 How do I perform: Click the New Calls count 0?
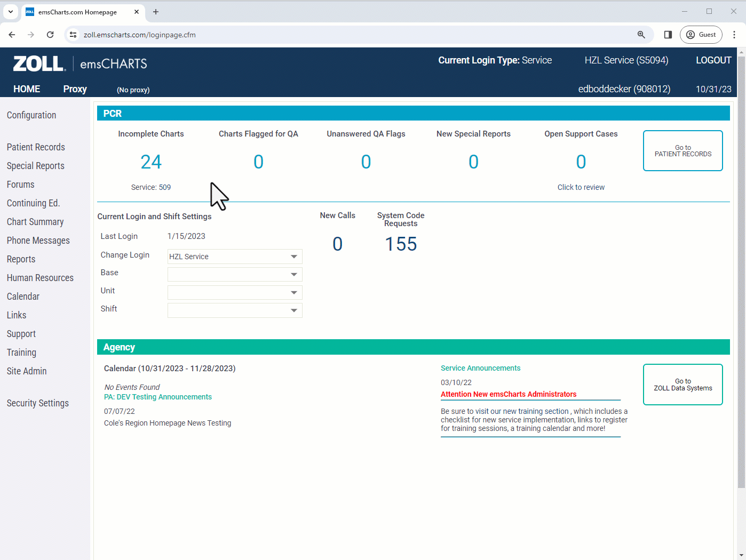(338, 244)
